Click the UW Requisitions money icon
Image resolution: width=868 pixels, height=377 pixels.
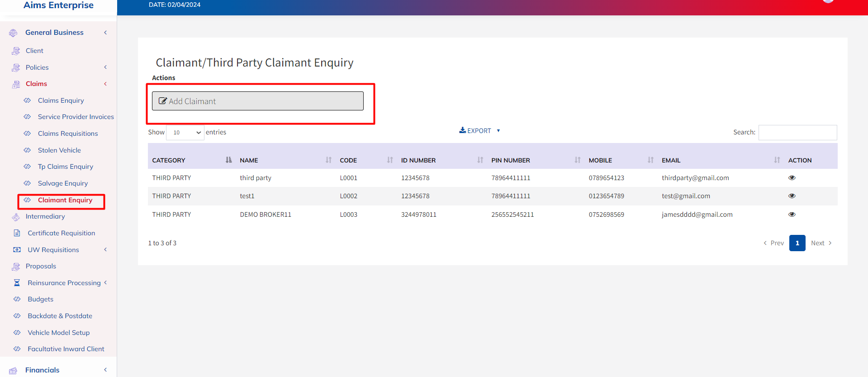pos(17,250)
